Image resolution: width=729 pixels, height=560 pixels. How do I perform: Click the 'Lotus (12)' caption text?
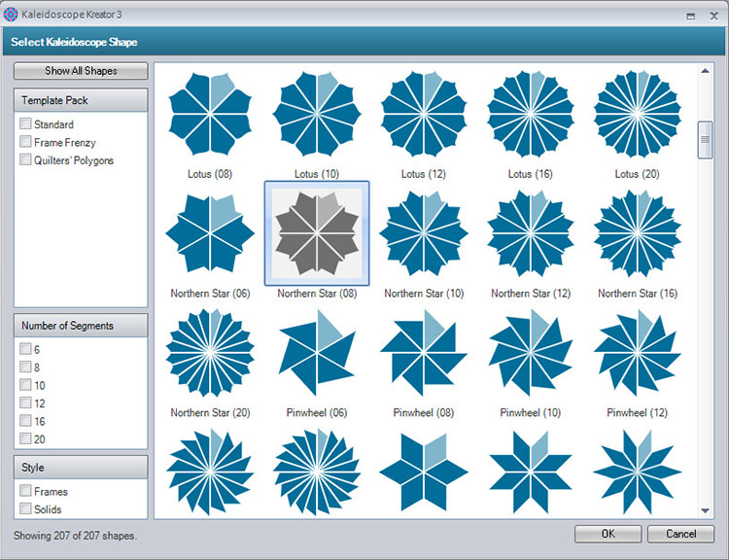tap(424, 174)
